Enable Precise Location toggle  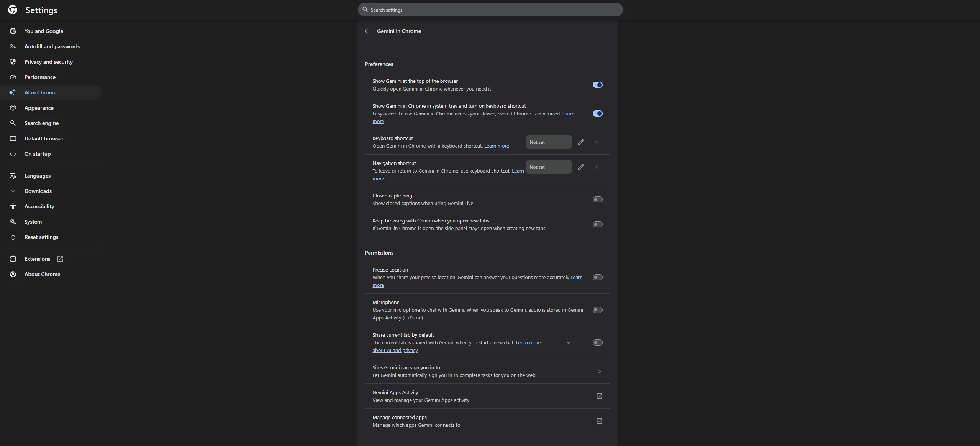coord(598,277)
